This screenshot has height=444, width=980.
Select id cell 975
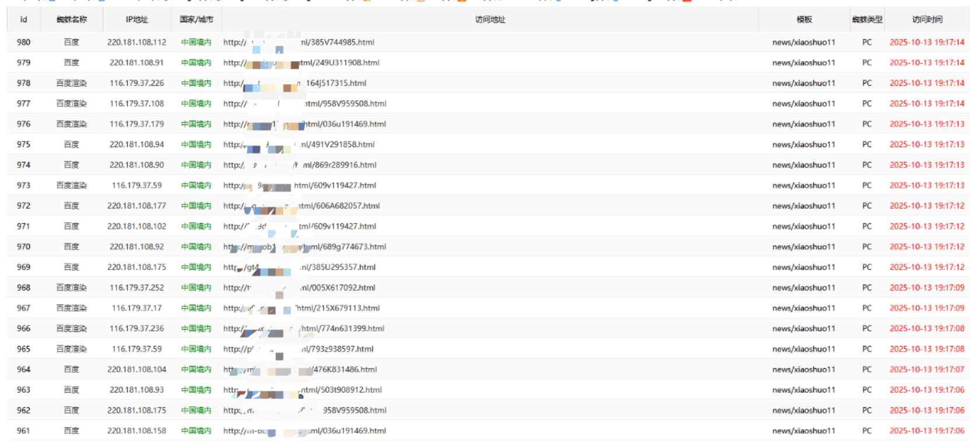coord(23,145)
